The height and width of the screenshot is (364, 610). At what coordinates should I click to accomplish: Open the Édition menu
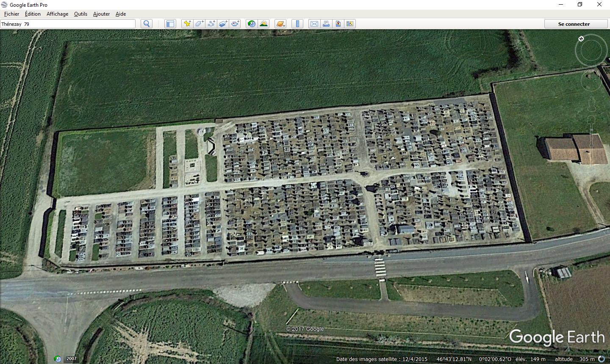coord(33,14)
